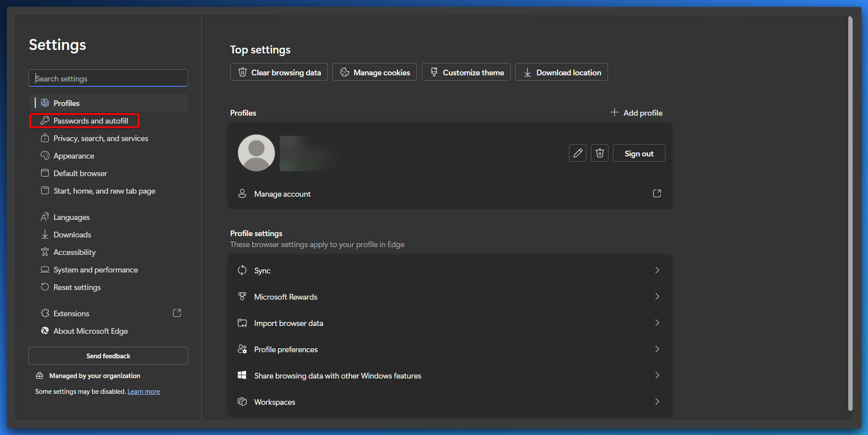Open Manage account external link icon
Viewport: 868px width, 435px height.
point(657,194)
